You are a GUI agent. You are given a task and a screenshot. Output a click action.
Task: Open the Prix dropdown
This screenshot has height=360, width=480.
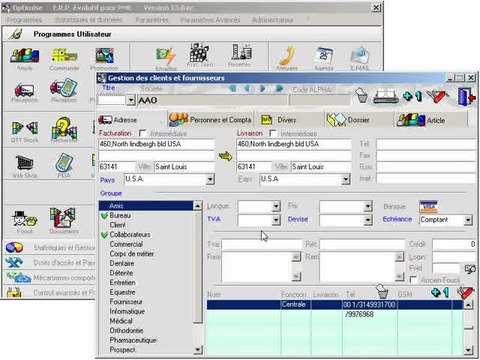368,206
